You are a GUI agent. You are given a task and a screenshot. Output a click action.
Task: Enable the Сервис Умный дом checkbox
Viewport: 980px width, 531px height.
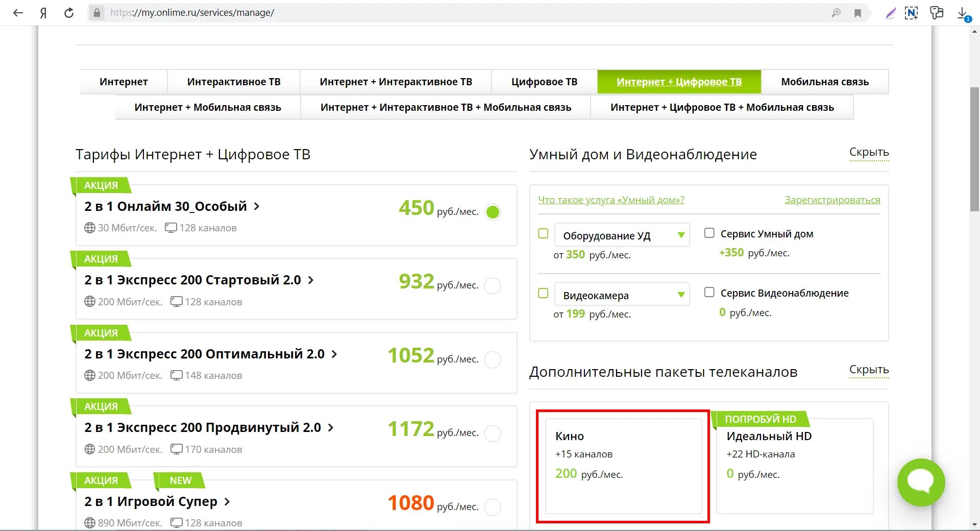709,233
